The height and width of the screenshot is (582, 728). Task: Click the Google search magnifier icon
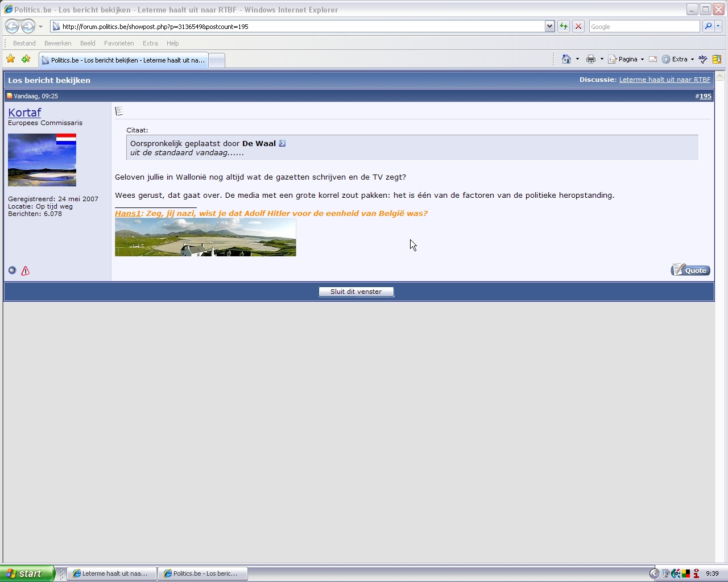[x=708, y=26]
